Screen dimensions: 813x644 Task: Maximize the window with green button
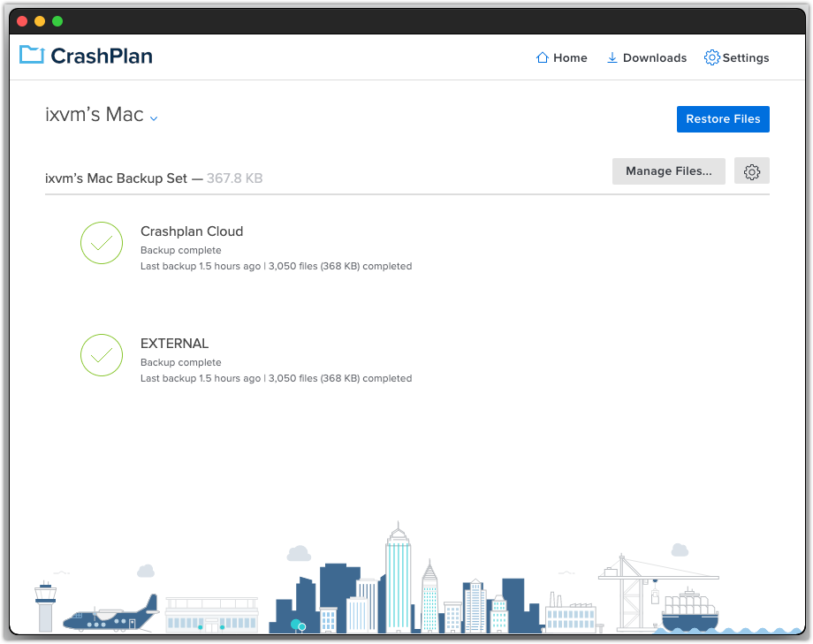click(57, 21)
